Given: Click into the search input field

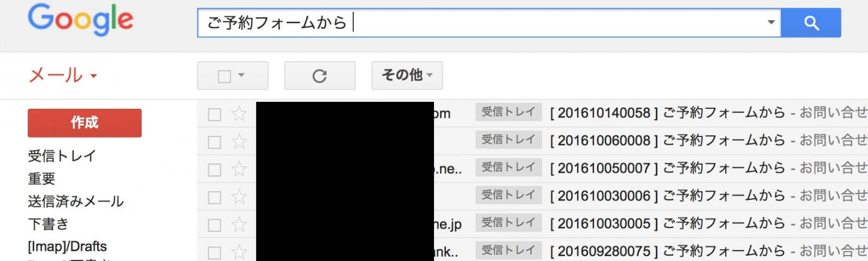Looking at the screenshot, I should pyautogui.click(x=483, y=23).
